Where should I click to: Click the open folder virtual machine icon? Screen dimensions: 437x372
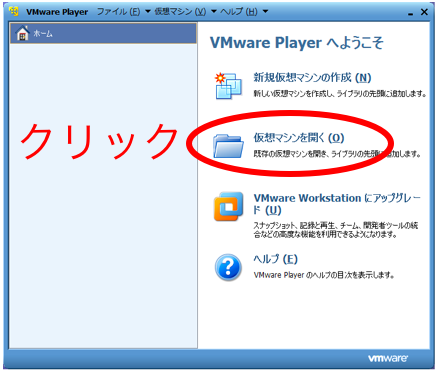(228, 146)
